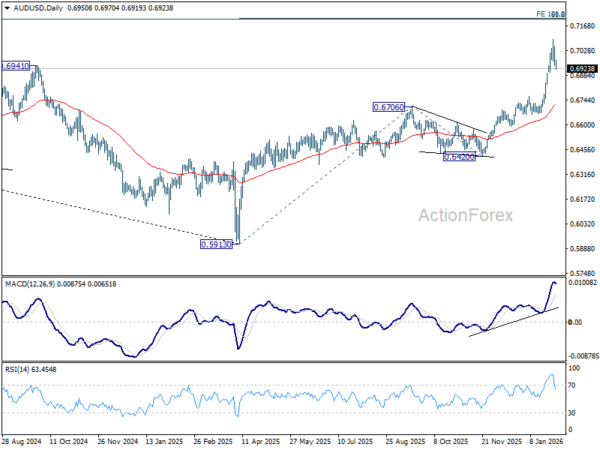Click the current price tag 0.69238

[582, 69]
